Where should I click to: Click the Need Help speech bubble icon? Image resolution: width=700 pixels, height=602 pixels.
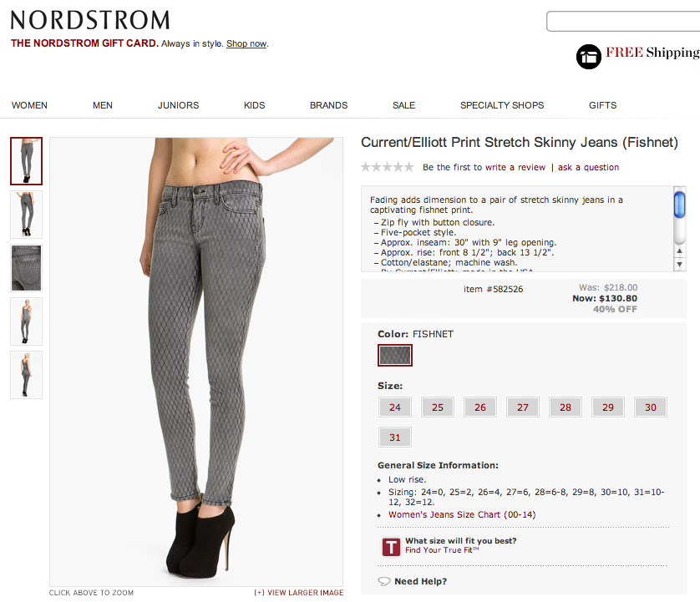click(384, 581)
